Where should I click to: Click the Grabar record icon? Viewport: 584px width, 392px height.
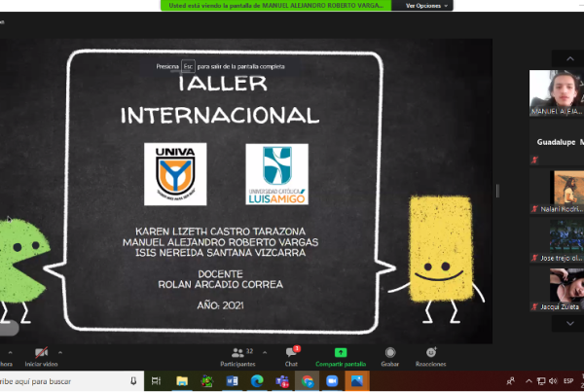click(390, 352)
